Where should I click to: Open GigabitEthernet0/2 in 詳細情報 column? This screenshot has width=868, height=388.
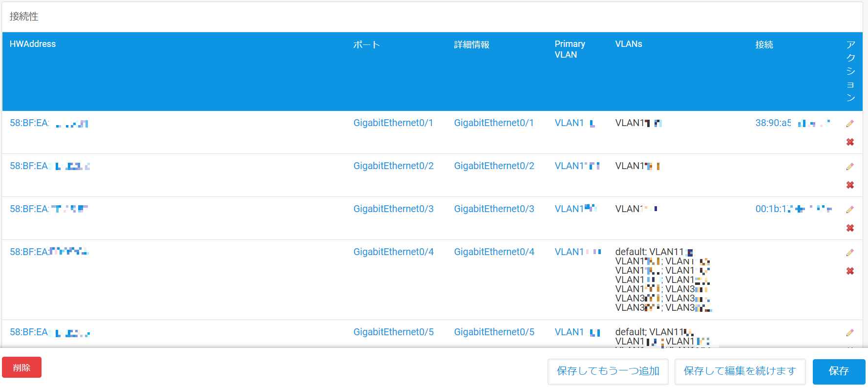coord(494,166)
